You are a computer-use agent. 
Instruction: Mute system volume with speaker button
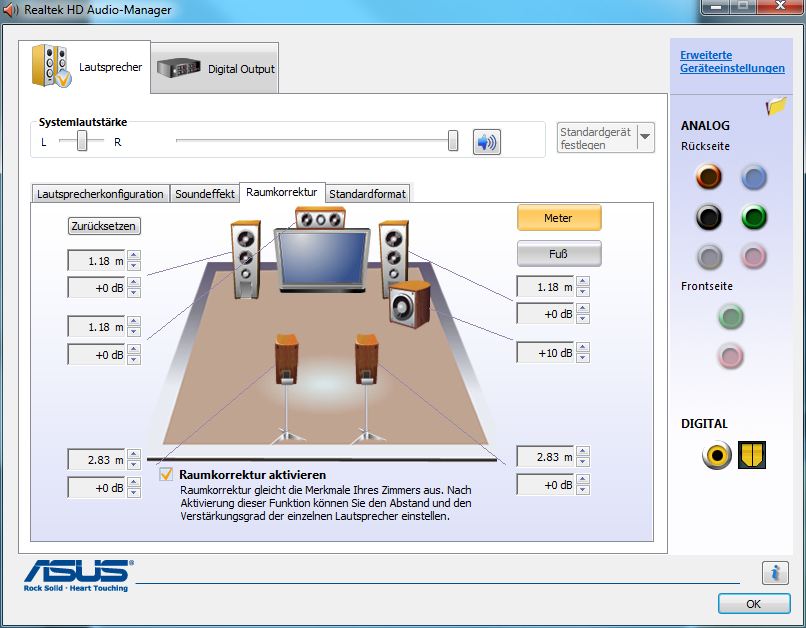pos(486,142)
